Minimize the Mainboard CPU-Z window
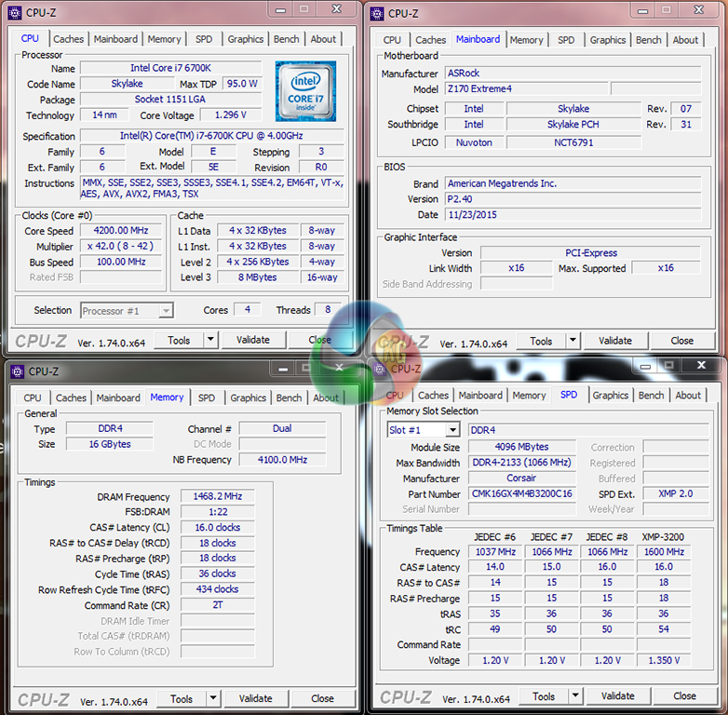Image resolution: width=728 pixels, height=715 pixels. coord(642,10)
